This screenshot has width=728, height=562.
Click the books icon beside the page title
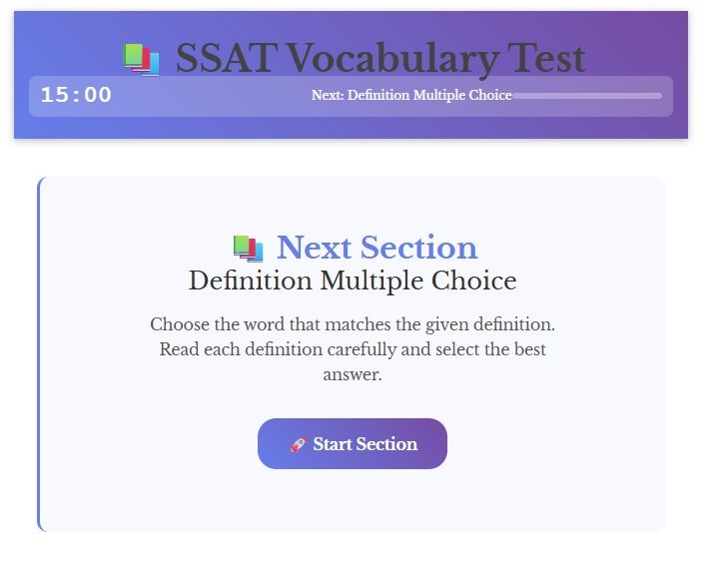pos(142,60)
